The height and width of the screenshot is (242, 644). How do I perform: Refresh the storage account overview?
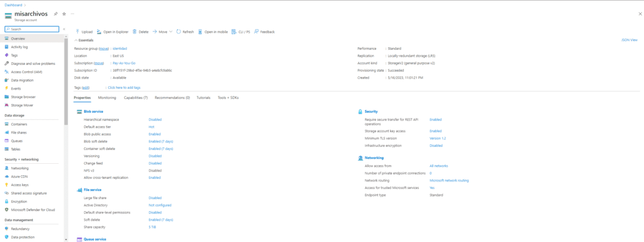pyautogui.click(x=186, y=32)
